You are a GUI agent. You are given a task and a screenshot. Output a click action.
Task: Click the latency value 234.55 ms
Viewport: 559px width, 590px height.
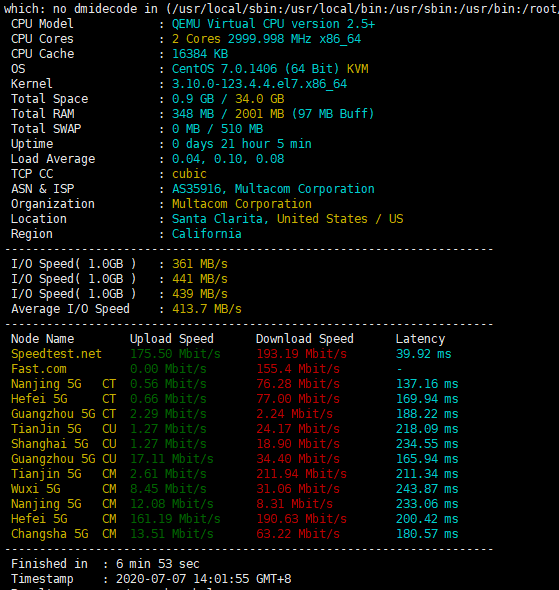(x=427, y=444)
